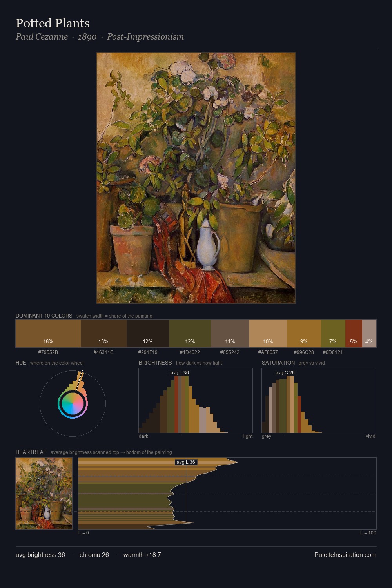
Task: Click the warmth +18.7 footer stat
Action: click(x=142, y=555)
